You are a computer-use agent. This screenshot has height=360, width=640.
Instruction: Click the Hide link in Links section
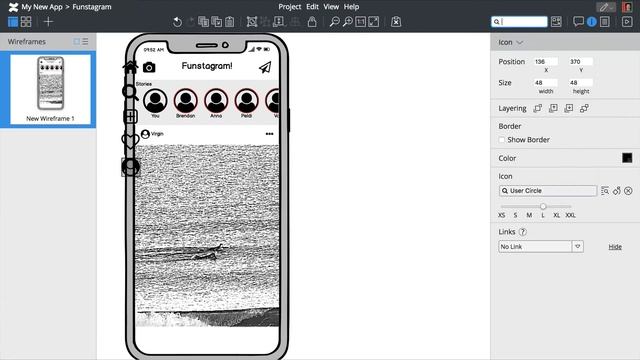click(x=615, y=247)
